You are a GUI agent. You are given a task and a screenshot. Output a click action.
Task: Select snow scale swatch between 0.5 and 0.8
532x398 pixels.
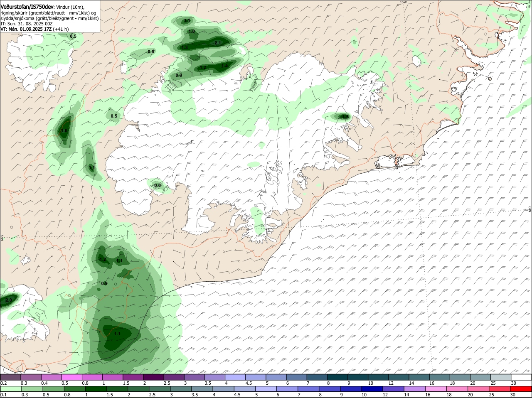[71, 377]
